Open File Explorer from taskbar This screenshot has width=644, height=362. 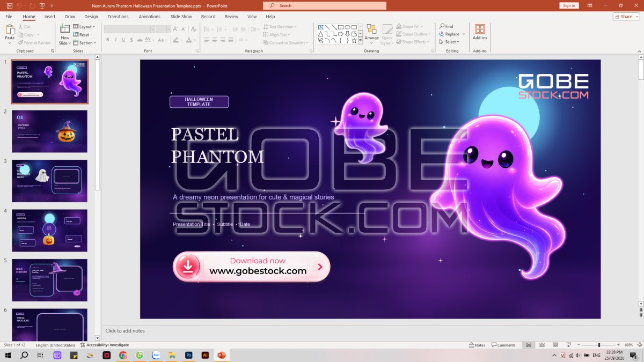172,355
